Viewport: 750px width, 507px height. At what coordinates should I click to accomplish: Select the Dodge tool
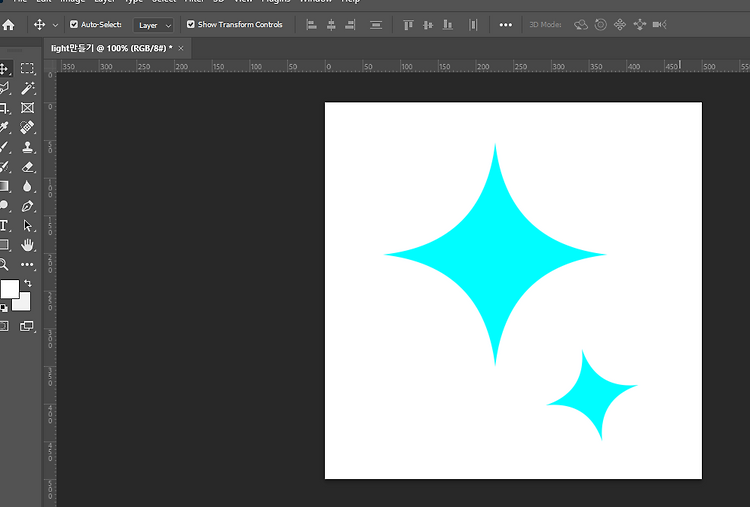point(4,206)
